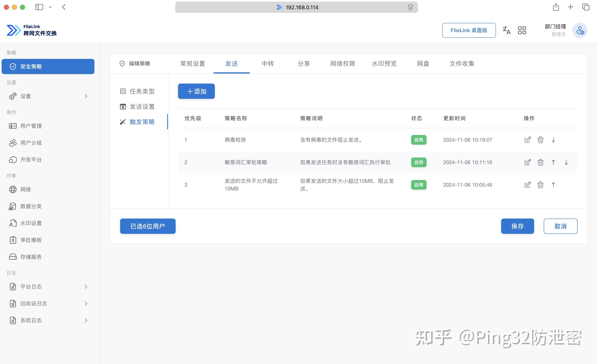Move 病毒检测 policy down in priority
This screenshot has width=597, height=364.
553,140
